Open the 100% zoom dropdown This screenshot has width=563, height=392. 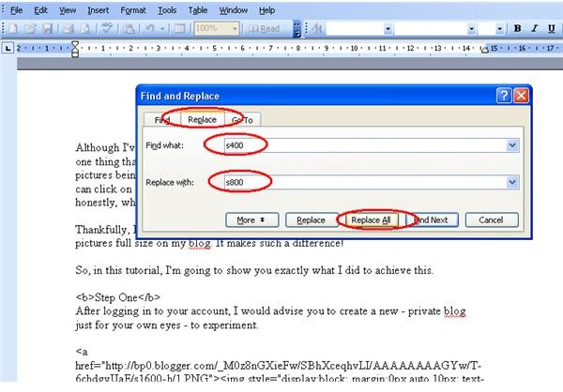tap(235, 28)
